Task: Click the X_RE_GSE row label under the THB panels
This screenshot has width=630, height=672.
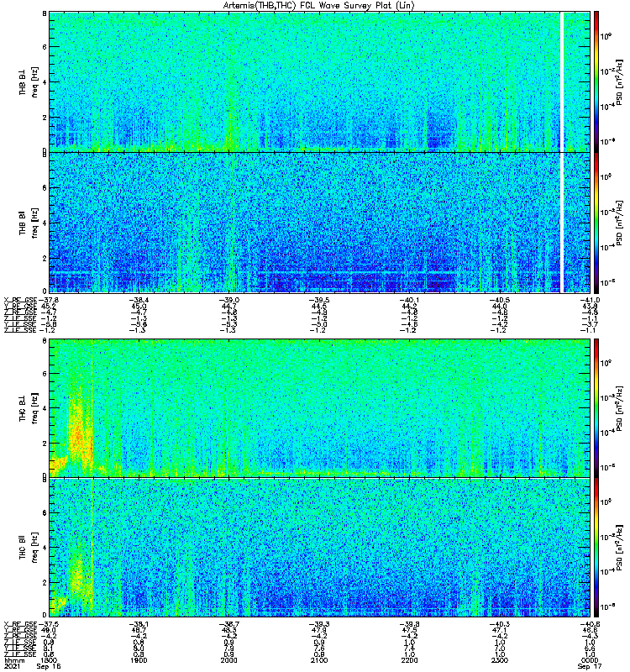Action: click(x=20, y=300)
